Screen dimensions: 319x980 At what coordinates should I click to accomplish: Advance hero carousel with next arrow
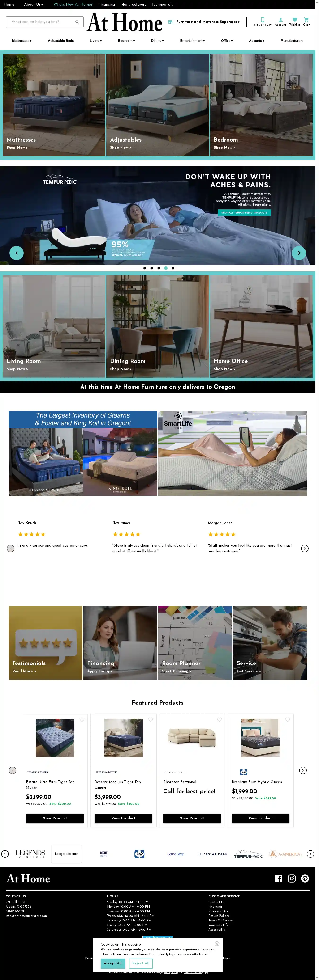(x=299, y=253)
